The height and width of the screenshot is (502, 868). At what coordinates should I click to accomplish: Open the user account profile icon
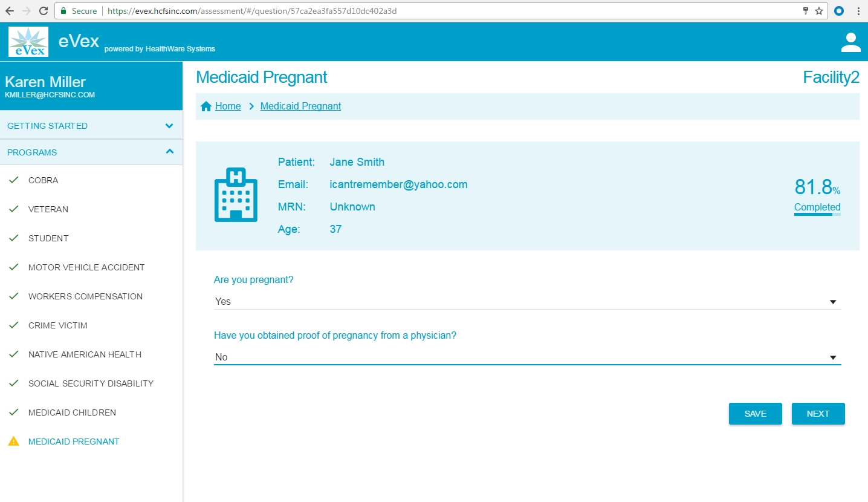click(x=850, y=42)
